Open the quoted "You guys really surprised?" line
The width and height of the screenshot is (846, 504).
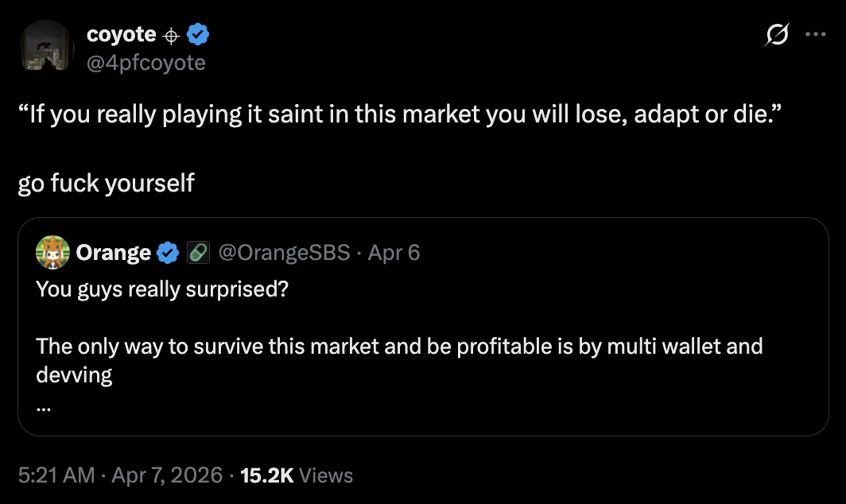tap(162, 288)
